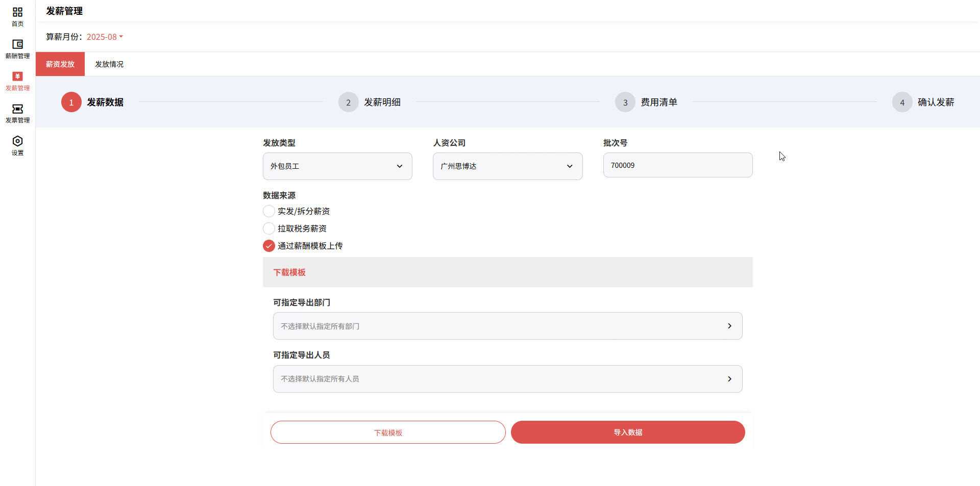
Task: Switch to the 发放情况 tab
Action: 109,64
